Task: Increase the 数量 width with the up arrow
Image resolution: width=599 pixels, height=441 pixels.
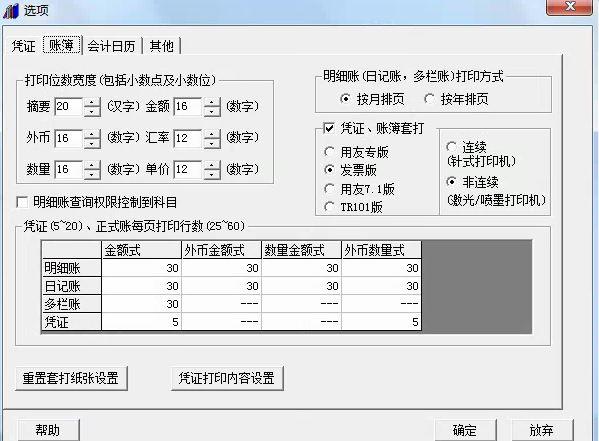Action: tap(92, 165)
